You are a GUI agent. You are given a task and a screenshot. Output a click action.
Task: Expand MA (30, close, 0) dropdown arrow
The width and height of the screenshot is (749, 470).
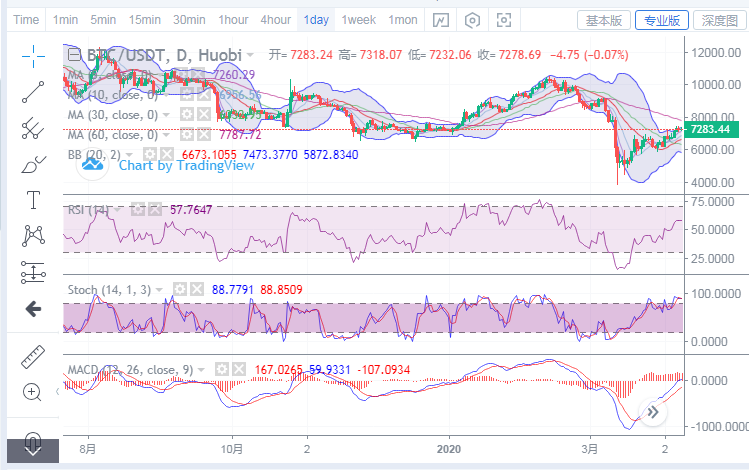pos(166,115)
